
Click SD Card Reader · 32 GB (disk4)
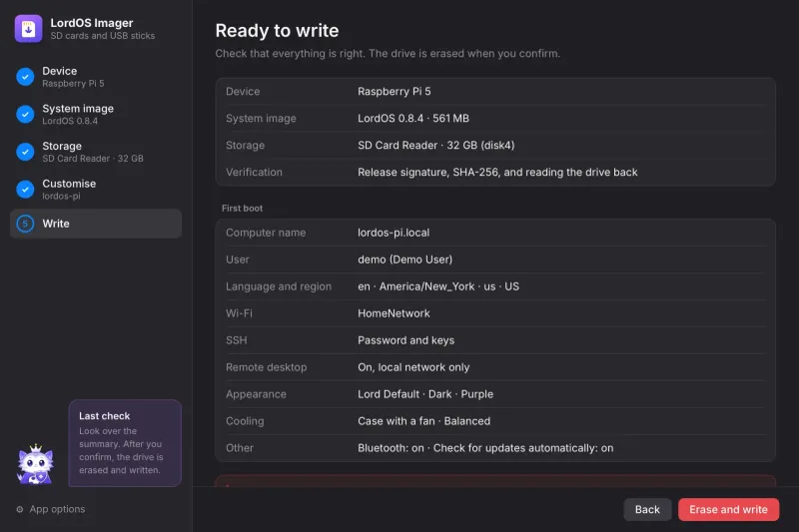point(435,146)
